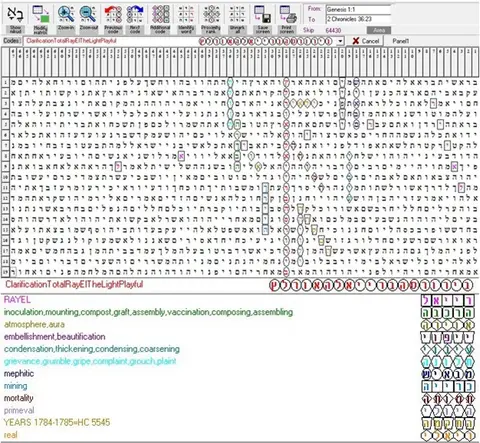480x443 pixels.
Task: Click matrix row number 10
Action: tap(5, 177)
